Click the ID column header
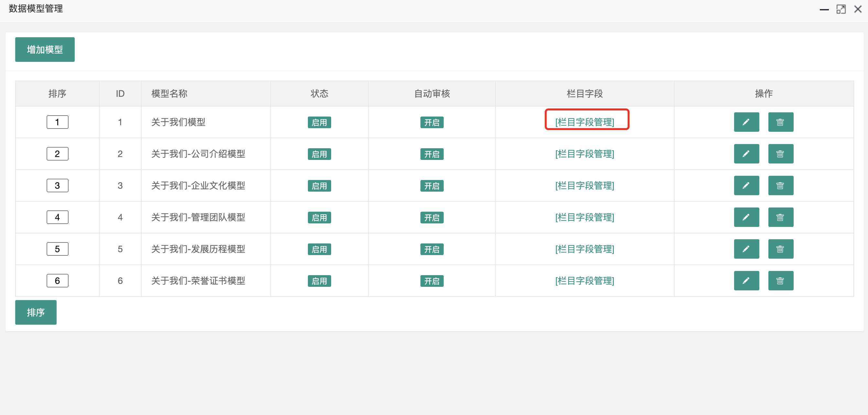868x415 pixels. coord(120,94)
